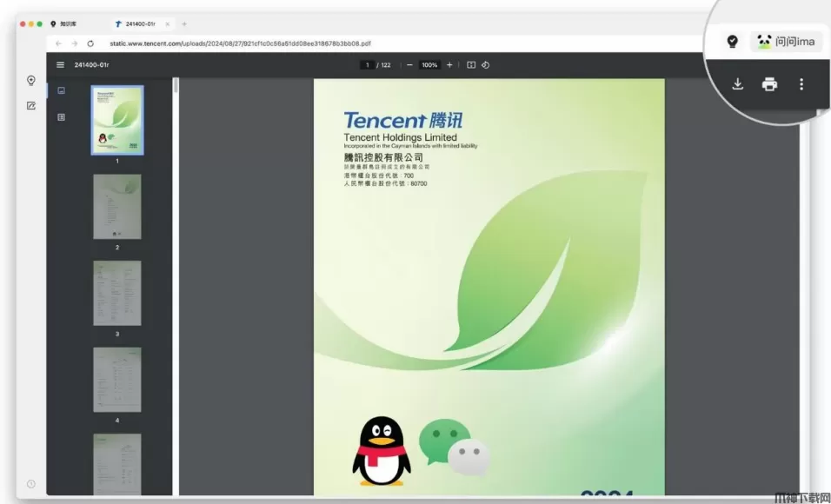Select page 3 thumbnail

point(117,293)
